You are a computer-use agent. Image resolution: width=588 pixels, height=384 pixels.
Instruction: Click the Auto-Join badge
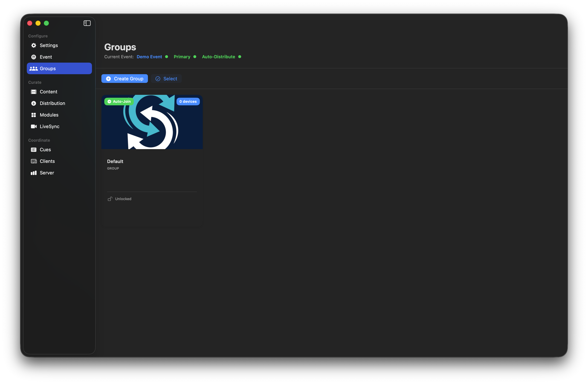tap(119, 102)
